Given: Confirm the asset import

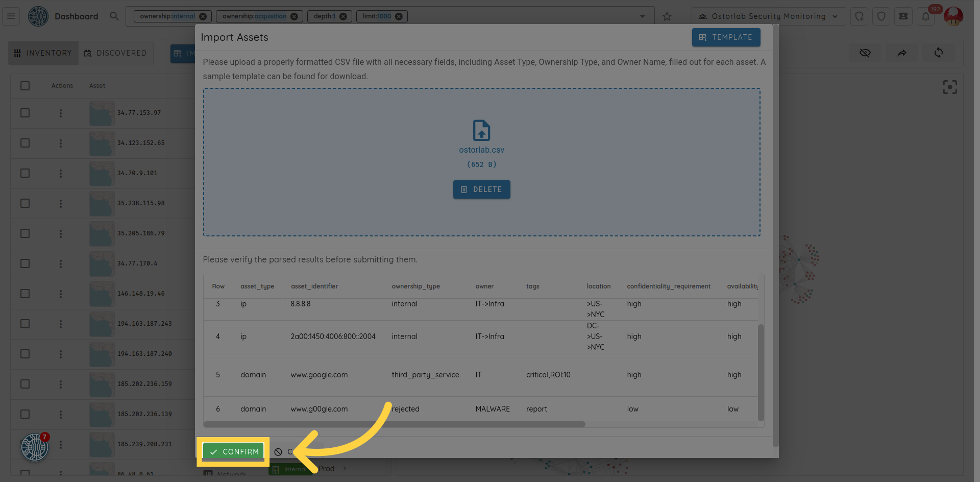Looking at the screenshot, I should pyautogui.click(x=234, y=452).
